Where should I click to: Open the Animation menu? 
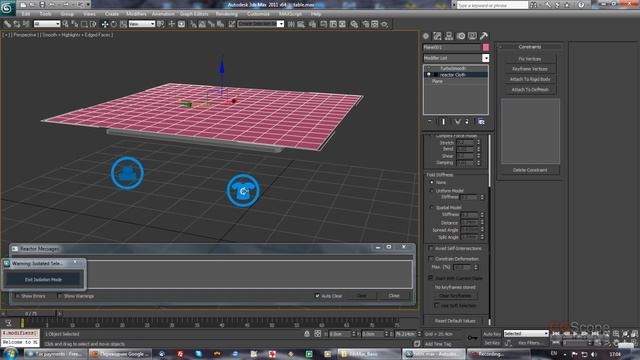click(x=163, y=13)
